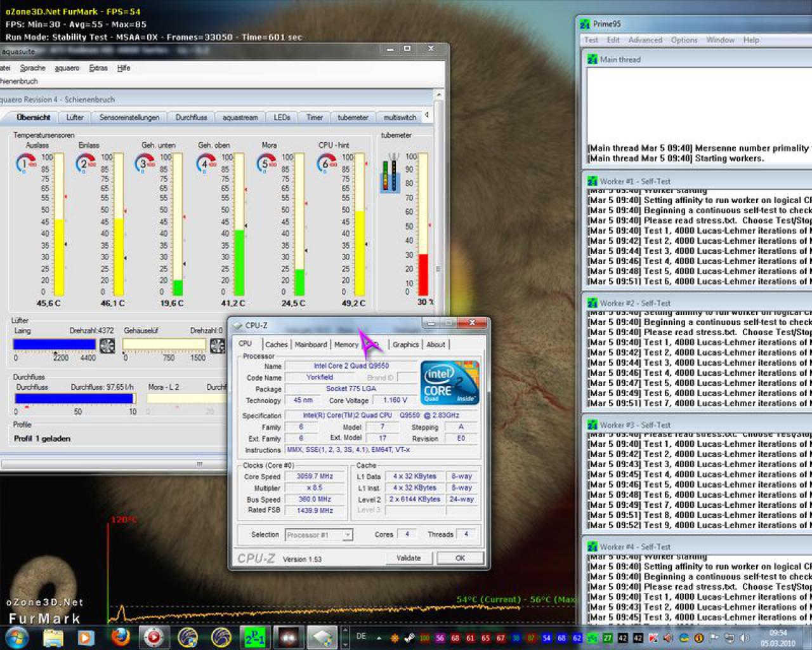This screenshot has height=650, width=812.
Task: Switch to the Caches tab in CPU-Z
Action: point(277,345)
